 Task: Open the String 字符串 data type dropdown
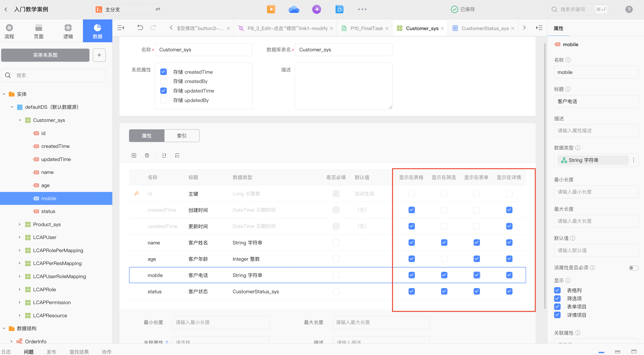tap(592, 160)
